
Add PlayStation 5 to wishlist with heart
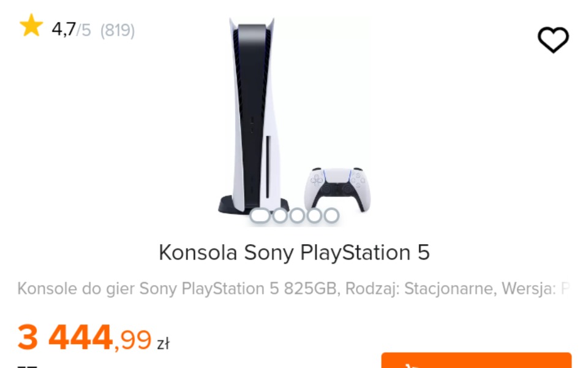(x=553, y=40)
